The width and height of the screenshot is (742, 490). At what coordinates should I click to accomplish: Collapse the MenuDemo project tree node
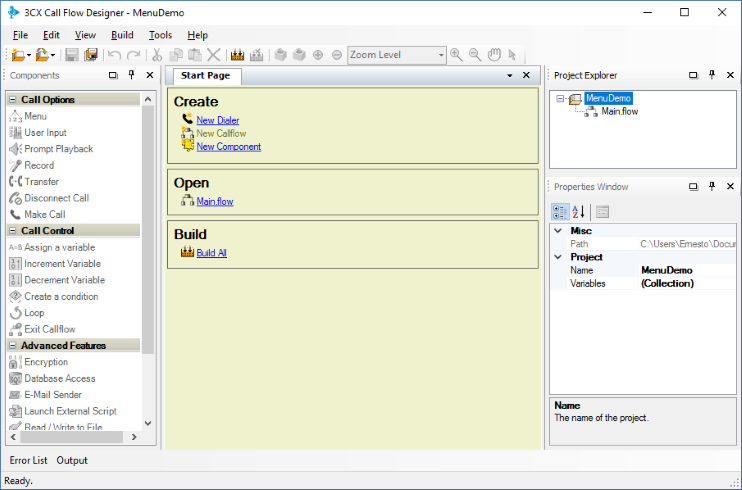tap(560, 98)
